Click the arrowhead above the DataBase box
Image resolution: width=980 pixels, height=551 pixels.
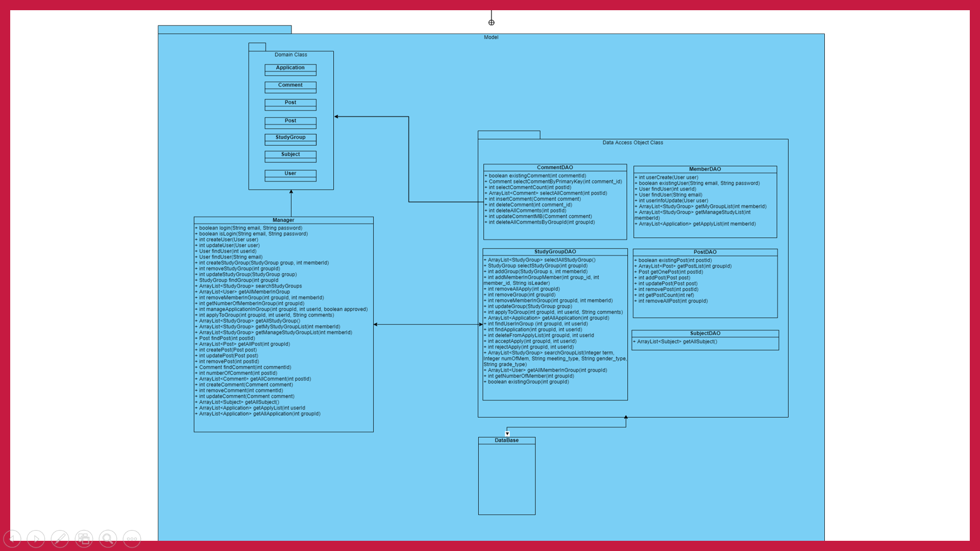click(507, 434)
